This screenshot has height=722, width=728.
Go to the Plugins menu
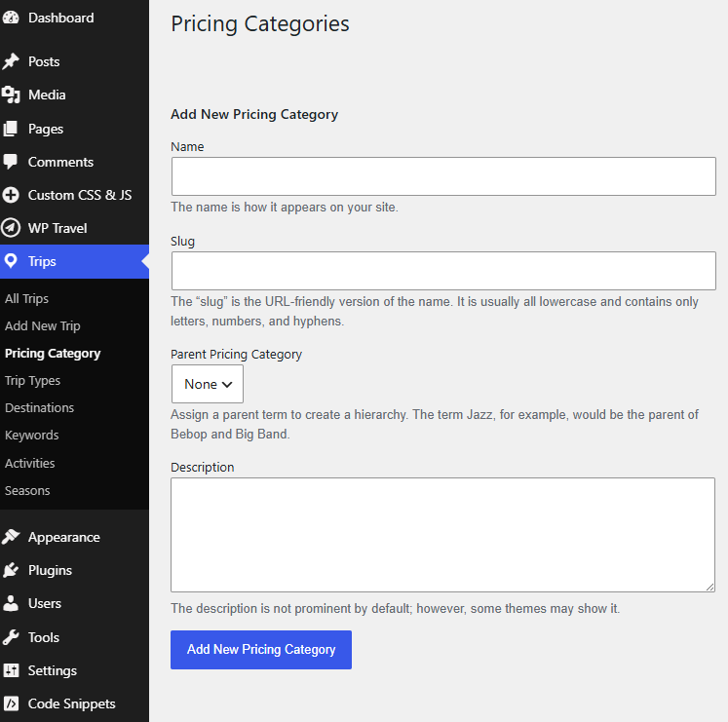(74, 570)
